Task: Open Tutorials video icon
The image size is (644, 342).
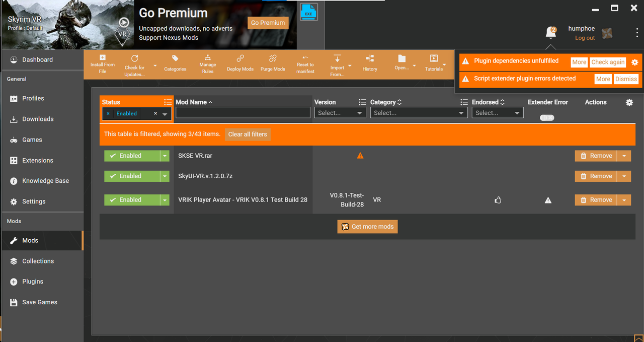Action: 434,59
